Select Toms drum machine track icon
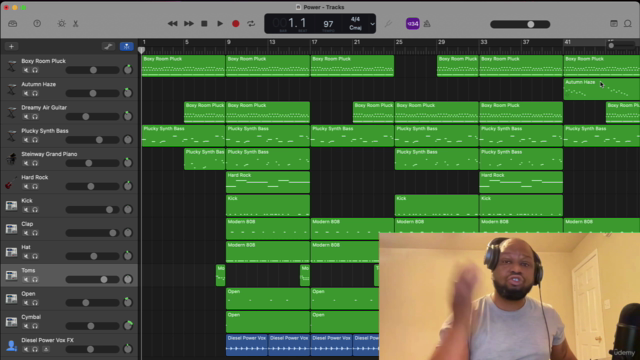 pos(11,275)
